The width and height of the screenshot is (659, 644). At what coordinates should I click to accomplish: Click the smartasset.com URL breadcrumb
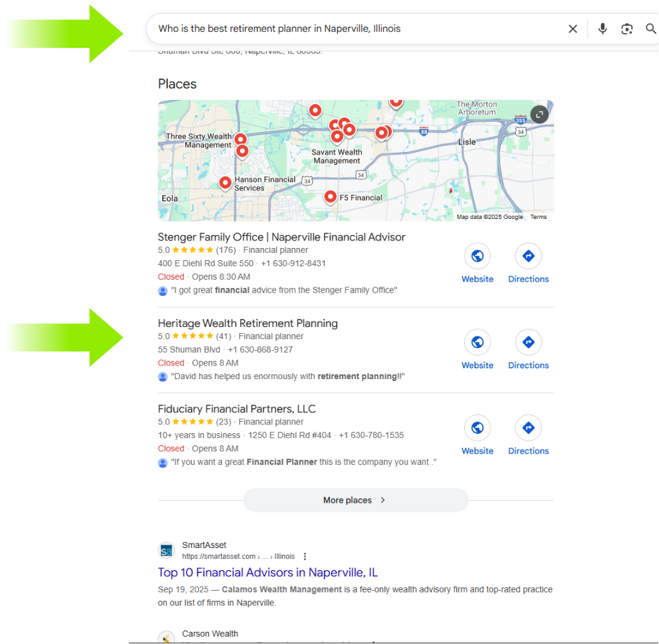point(239,556)
